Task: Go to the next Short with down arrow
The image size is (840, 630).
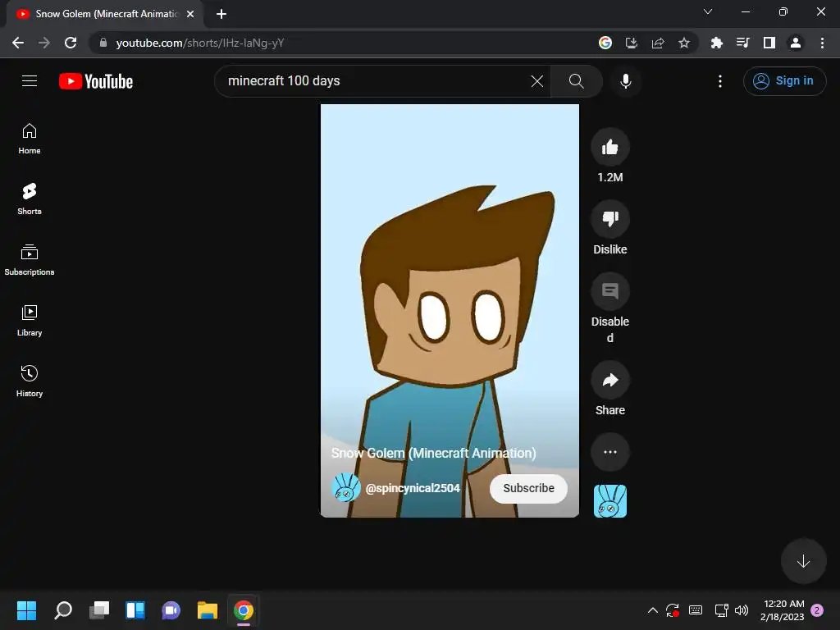Action: 803,561
